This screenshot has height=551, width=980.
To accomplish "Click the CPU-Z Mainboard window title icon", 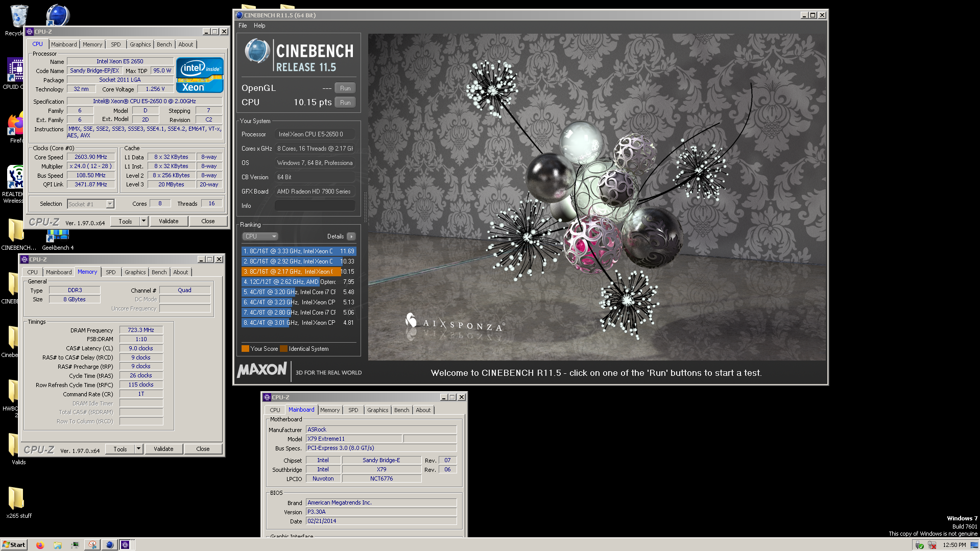I will tap(267, 397).
